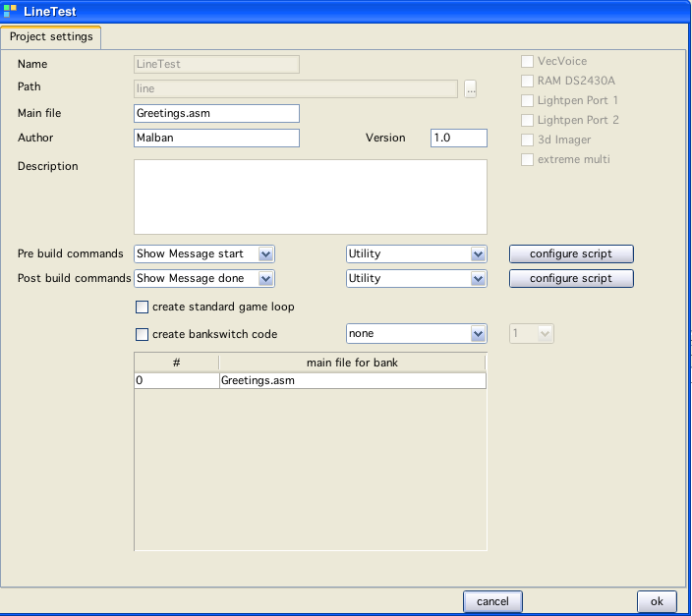The height and width of the screenshot is (616, 692).
Task: Click inside the Description text area
Action: pos(310,196)
